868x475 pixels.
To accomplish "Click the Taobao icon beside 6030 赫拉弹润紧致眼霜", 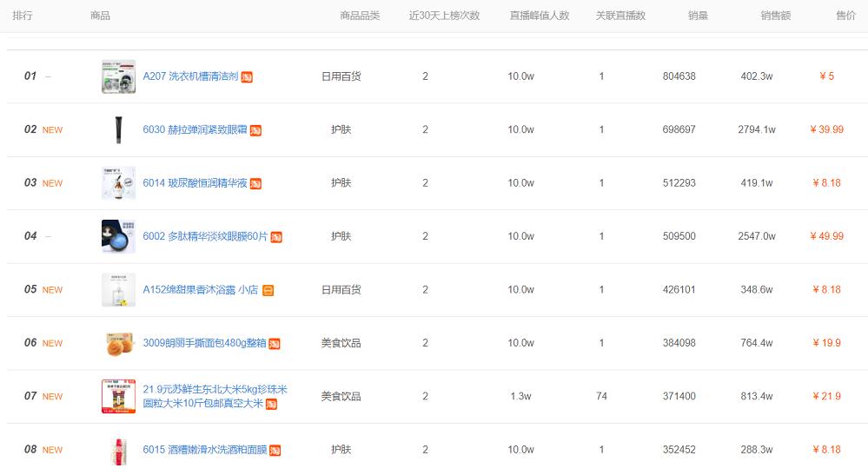I will click(255, 130).
